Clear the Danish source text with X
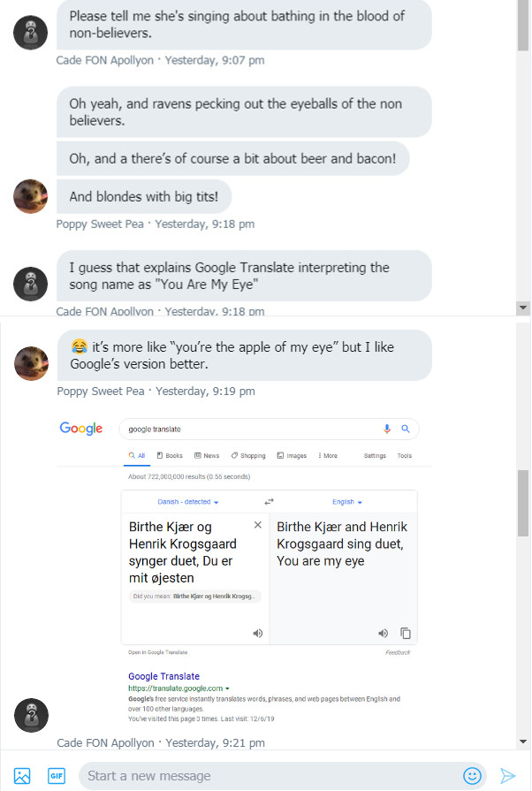The height and width of the screenshot is (791, 532). (258, 525)
